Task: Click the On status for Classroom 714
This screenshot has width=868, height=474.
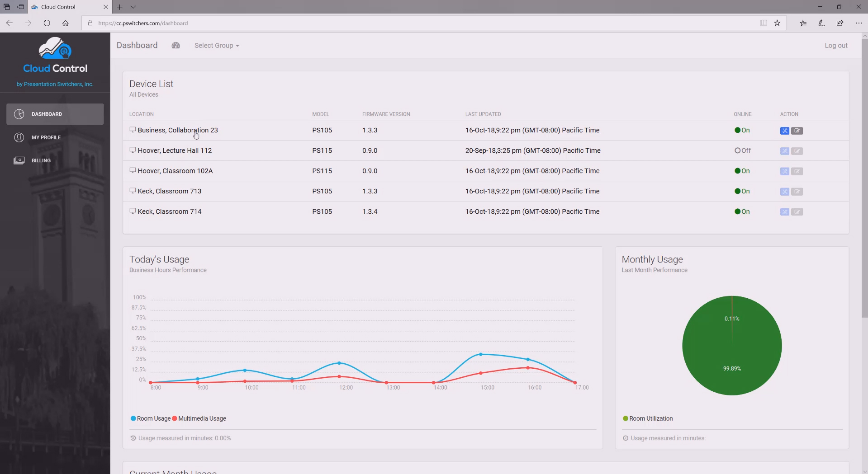Action: (742, 211)
